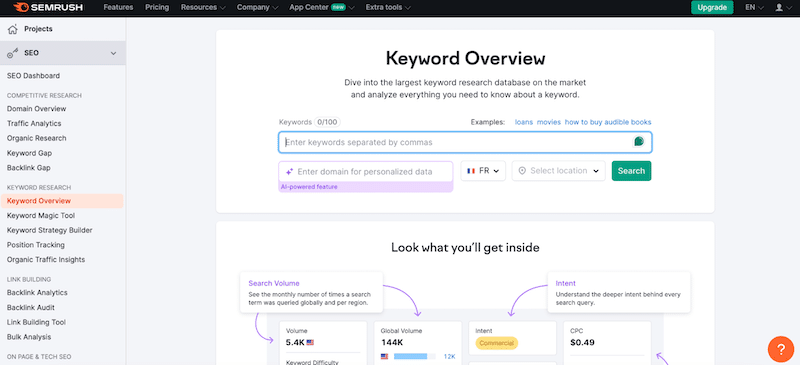Click the location pin icon
800x365 pixels.
[522, 171]
